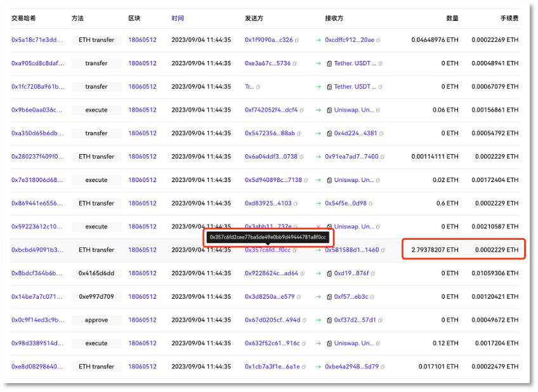Copy sender address 0x67d0205cf...494d
The height and width of the screenshot is (392, 538).
(x=305, y=320)
